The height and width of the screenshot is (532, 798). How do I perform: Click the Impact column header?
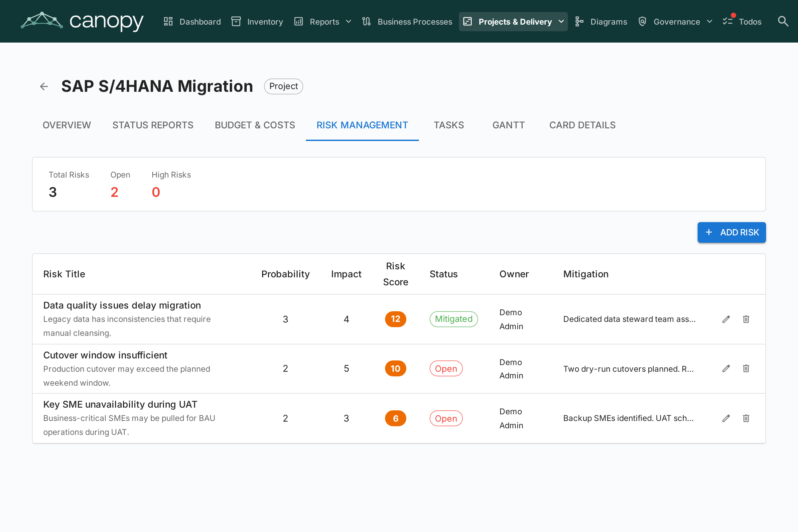(x=346, y=274)
